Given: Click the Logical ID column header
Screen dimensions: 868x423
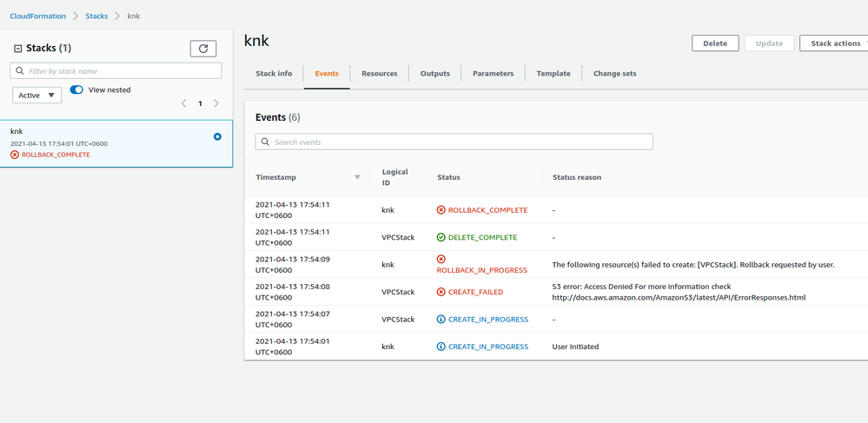Looking at the screenshot, I should coord(394,177).
